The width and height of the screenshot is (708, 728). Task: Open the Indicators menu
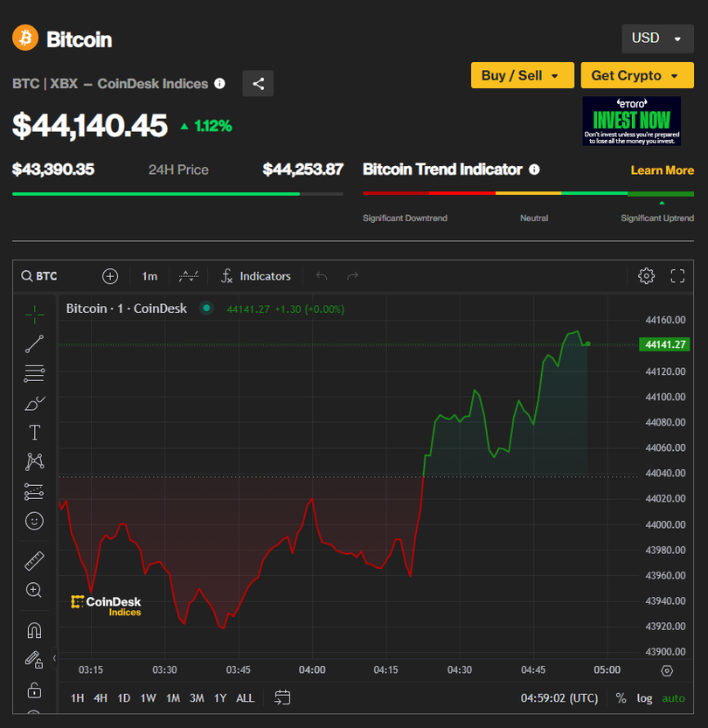[x=255, y=276]
